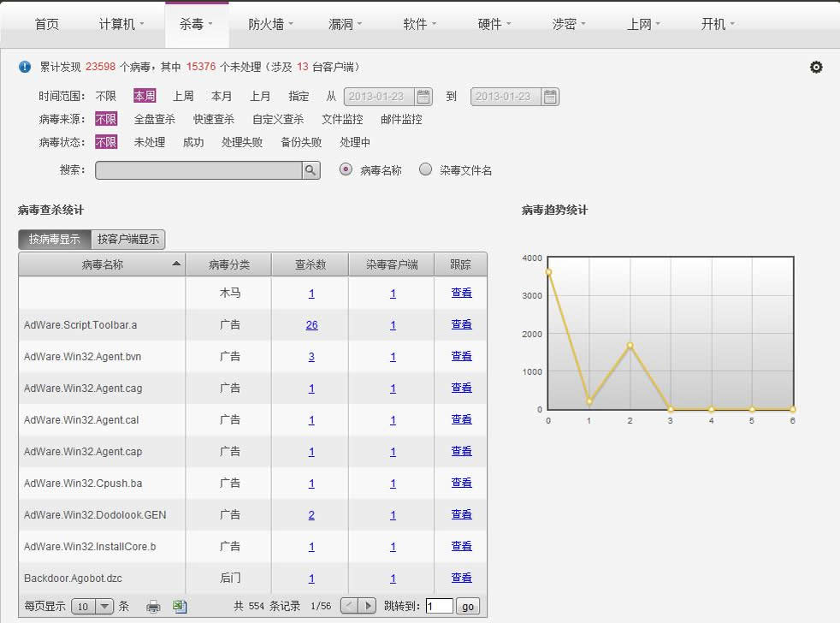
Task: Expand the 软件 menu
Action: pyautogui.click(x=419, y=24)
